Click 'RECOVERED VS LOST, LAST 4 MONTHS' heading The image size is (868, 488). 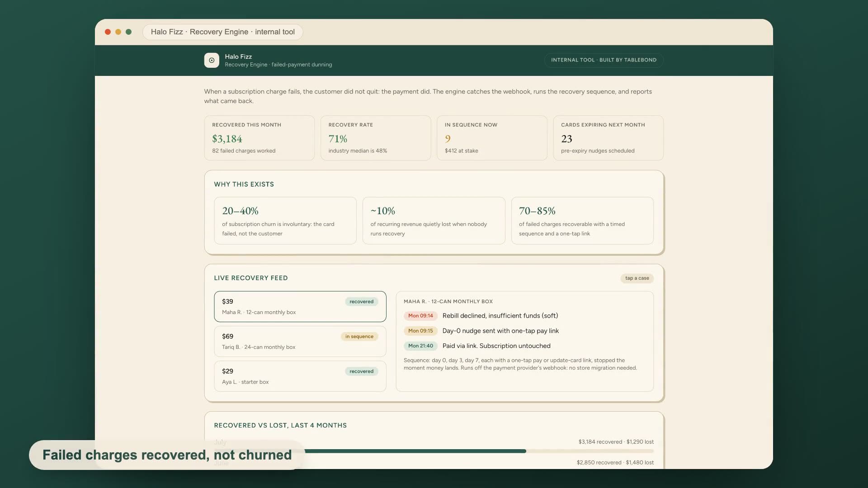[x=280, y=426]
